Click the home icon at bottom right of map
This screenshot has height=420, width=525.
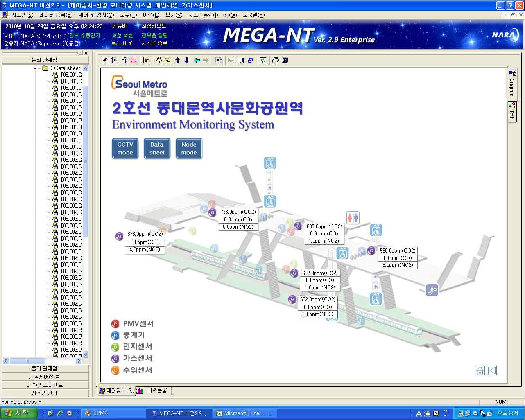coord(480,370)
